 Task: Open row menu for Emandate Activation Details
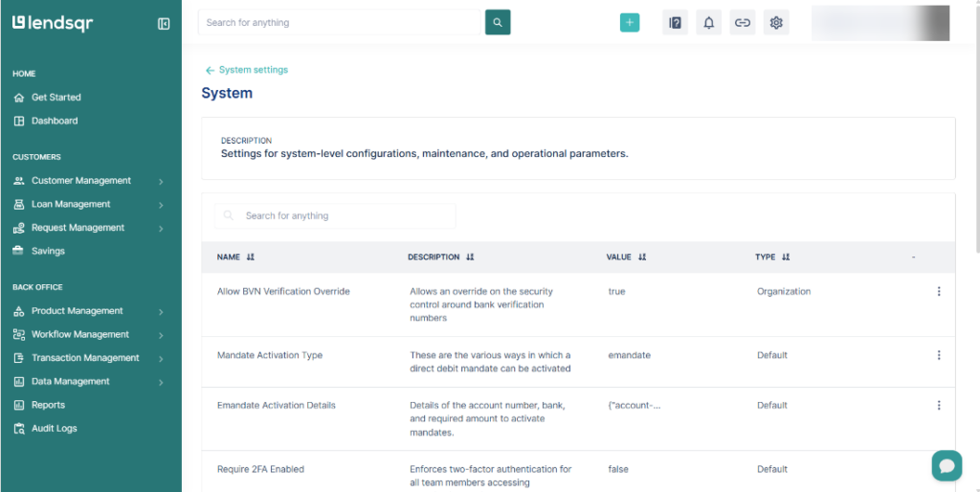[939, 405]
